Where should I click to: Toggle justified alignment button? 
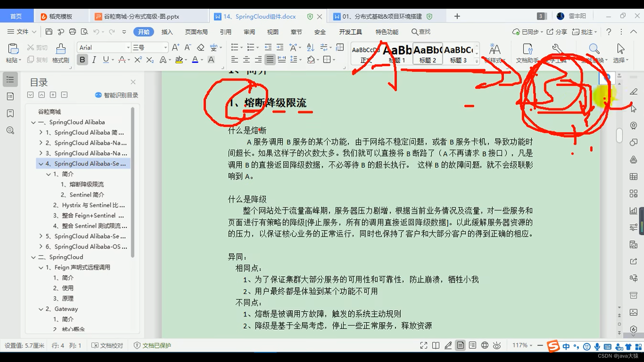click(270, 60)
